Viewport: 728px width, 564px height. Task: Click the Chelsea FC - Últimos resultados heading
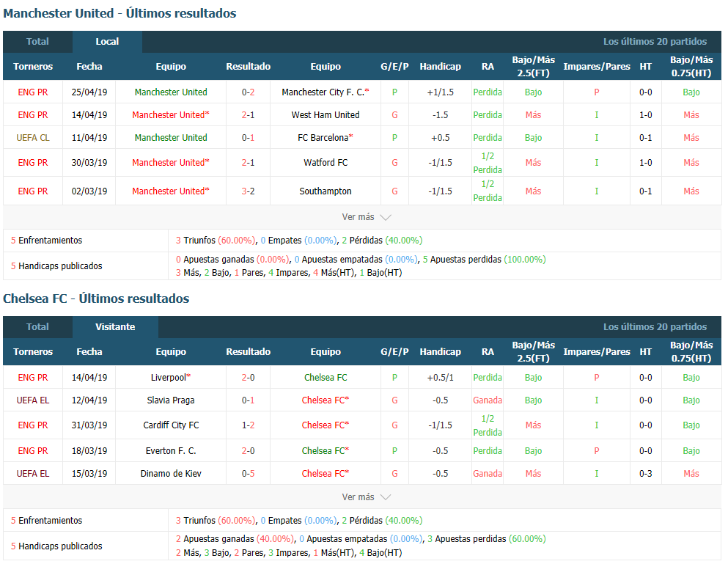(96, 299)
